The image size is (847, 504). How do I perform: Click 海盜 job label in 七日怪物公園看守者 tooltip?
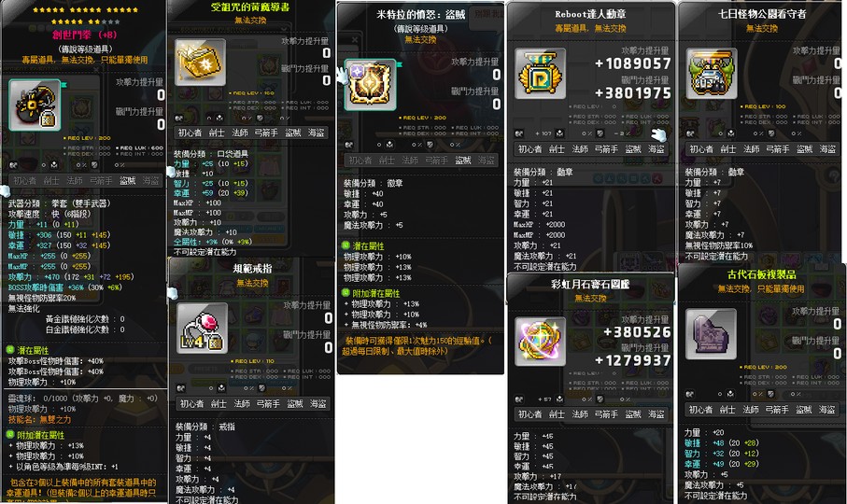[827, 149]
